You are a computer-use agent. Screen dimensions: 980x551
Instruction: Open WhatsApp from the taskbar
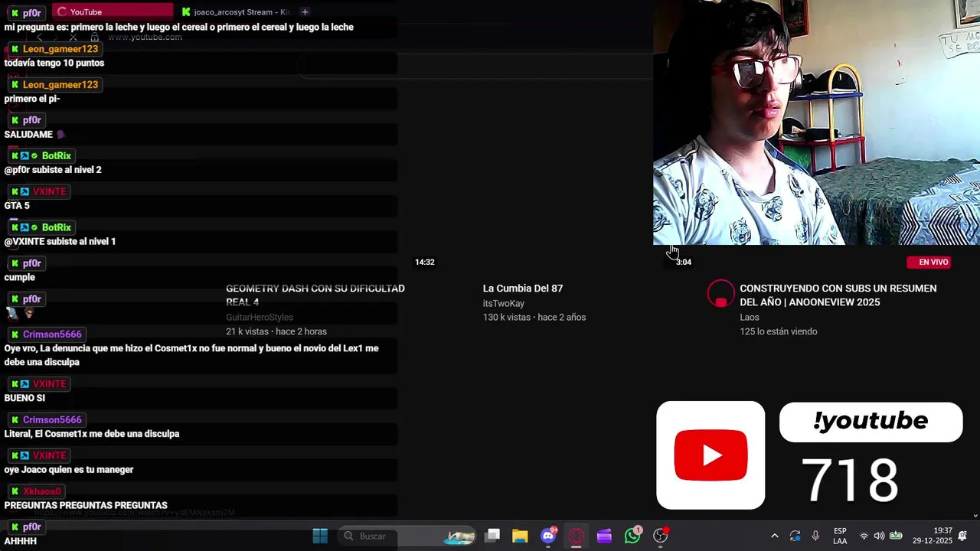[x=632, y=536]
